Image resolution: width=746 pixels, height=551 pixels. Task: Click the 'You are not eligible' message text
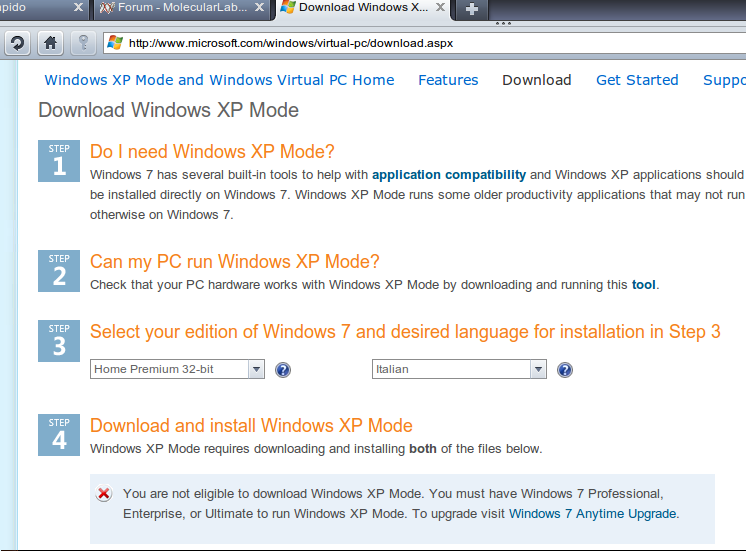tap(401, 504)
